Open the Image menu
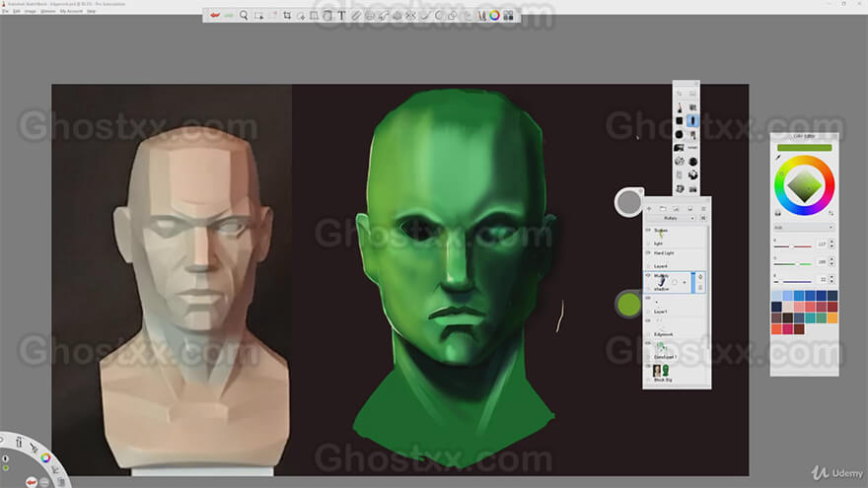Screen dimensions: 868x488 pos(30,11)
